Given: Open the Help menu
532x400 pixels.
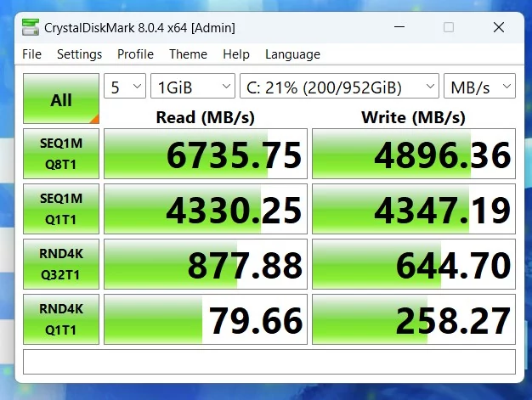Looking at the screenshot, I should [236, 54].
